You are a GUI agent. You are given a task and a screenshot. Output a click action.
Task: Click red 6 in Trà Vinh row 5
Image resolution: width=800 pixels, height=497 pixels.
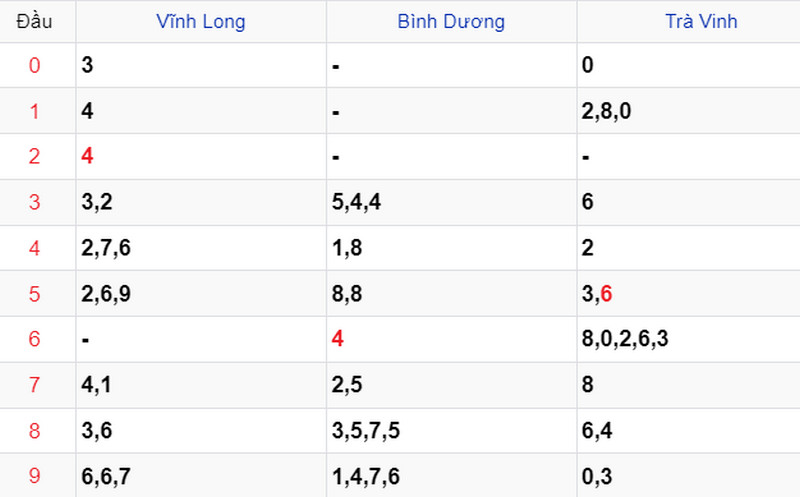[606, 294]
